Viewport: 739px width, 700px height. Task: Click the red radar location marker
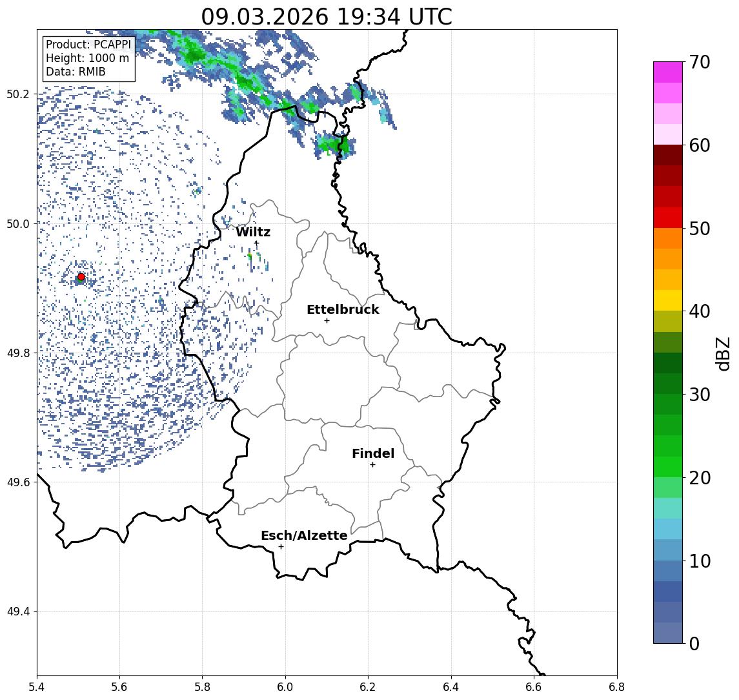point(81,277)
